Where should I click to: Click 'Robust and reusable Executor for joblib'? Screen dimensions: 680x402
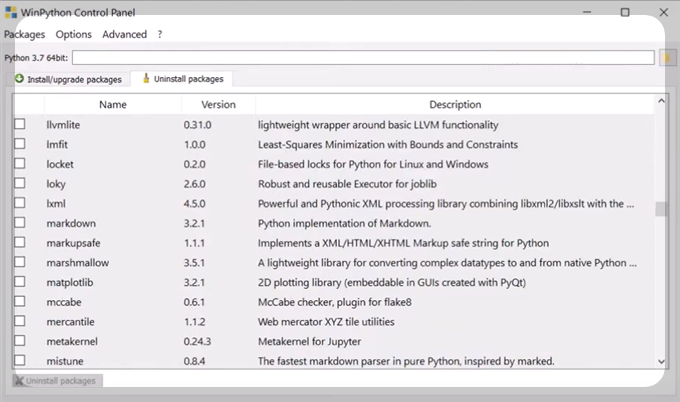[347, 184]
